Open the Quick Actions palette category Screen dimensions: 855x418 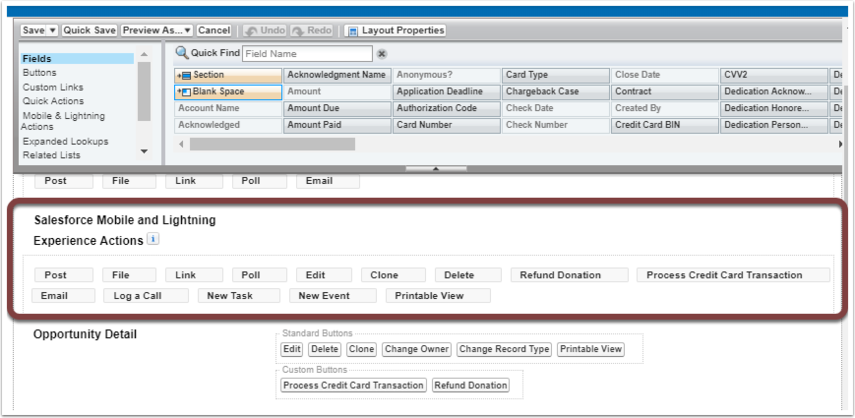53,101
